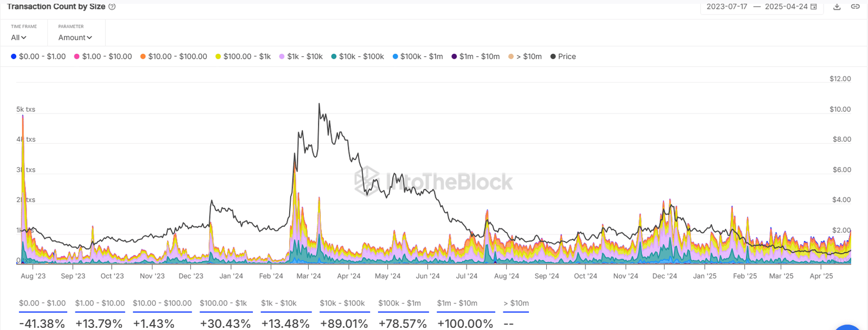This screenshot has height=330, width=868.
Task: Select the $100.00 - $1k stats tab
Action: click(224, 303)
